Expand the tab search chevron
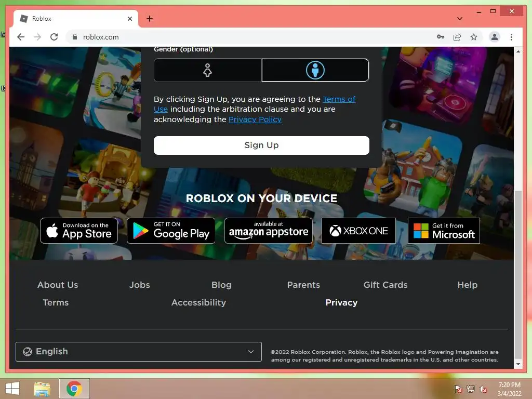Screen dimensions: 532x399 coord(460,19)
